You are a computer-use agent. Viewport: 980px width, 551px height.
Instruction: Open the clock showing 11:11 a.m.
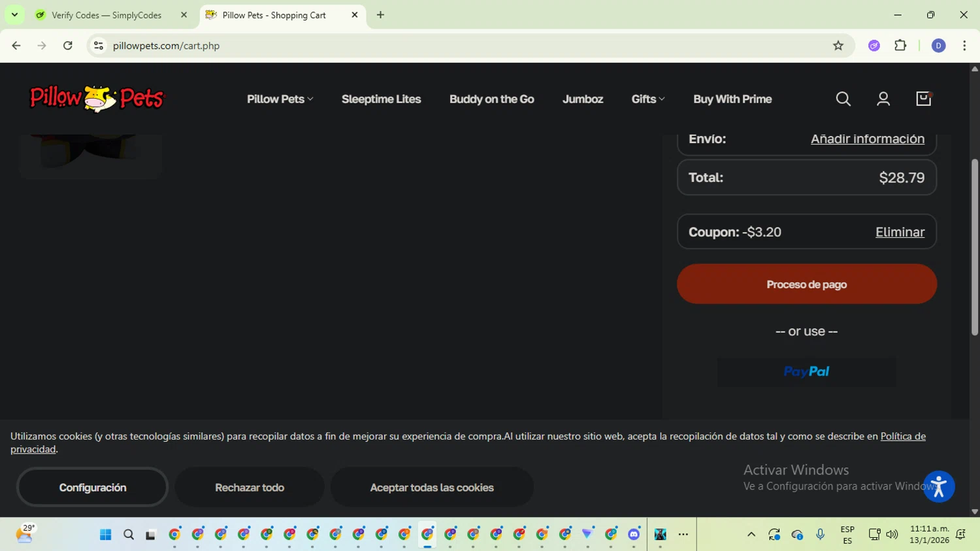[x=929, y=535]
